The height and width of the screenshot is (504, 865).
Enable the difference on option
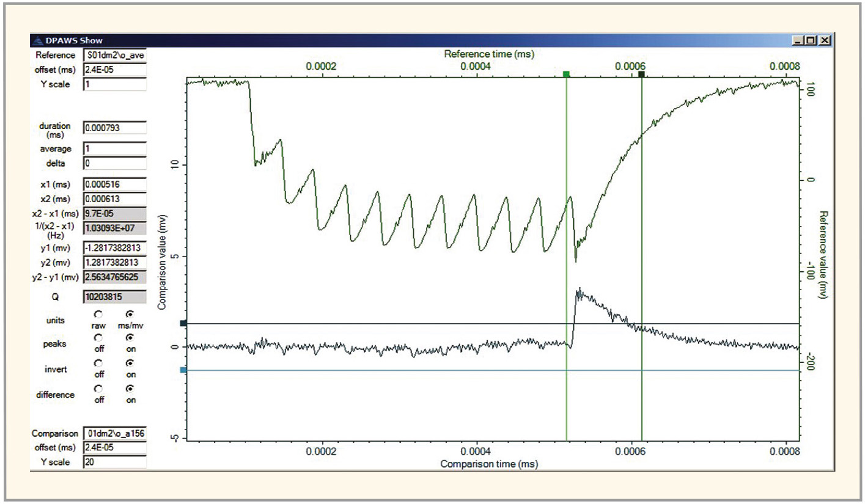[x=129, y=388]
